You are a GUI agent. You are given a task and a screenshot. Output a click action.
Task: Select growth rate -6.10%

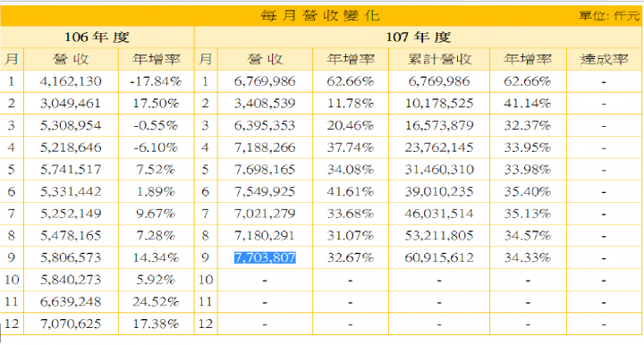coord(156,147)
